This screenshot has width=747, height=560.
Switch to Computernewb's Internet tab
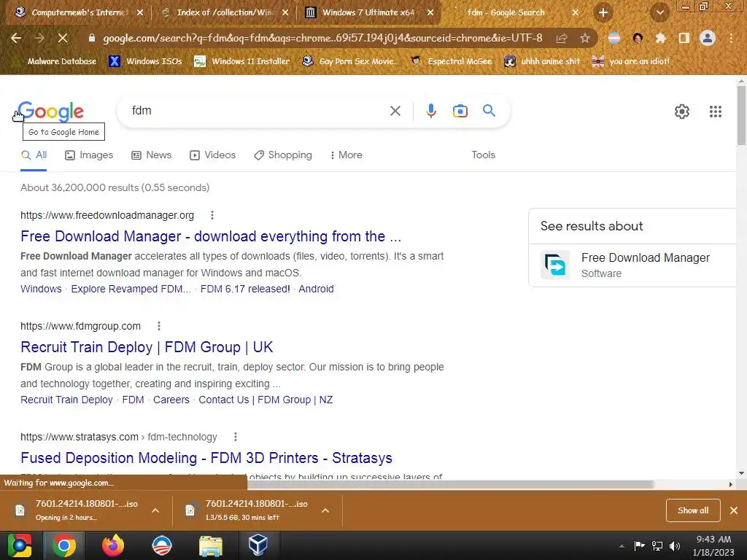[79, 13]
